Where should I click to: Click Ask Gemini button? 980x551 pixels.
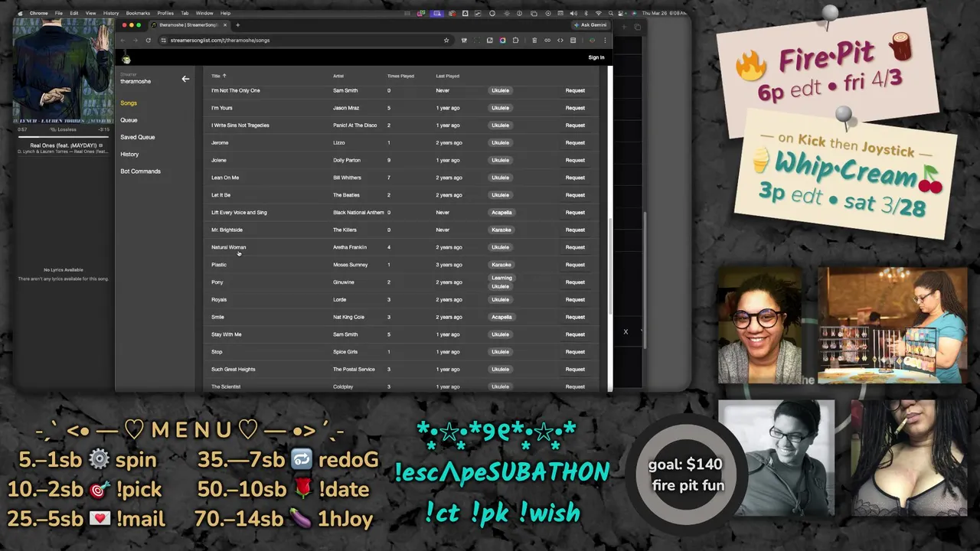coord(590,24)
